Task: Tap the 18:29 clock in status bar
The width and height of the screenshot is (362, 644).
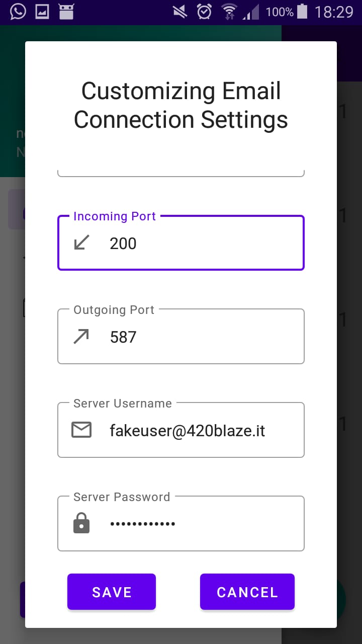Action: (334, 12)
